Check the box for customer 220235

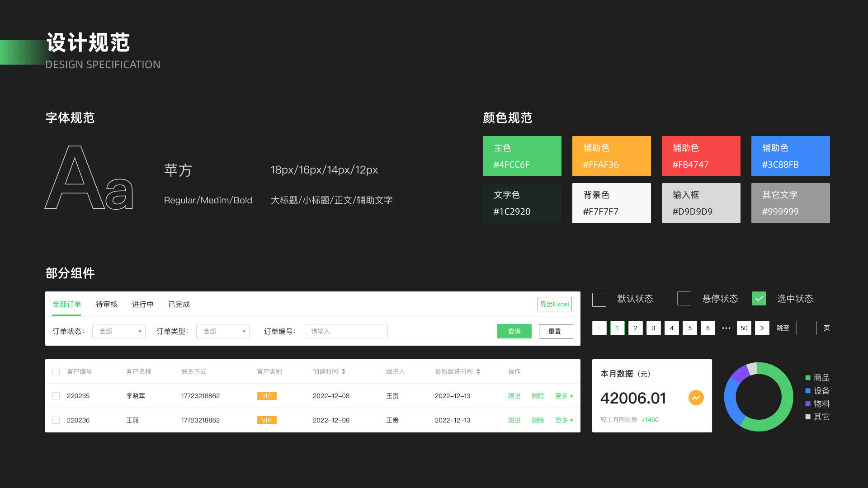[x=56, y=396]
